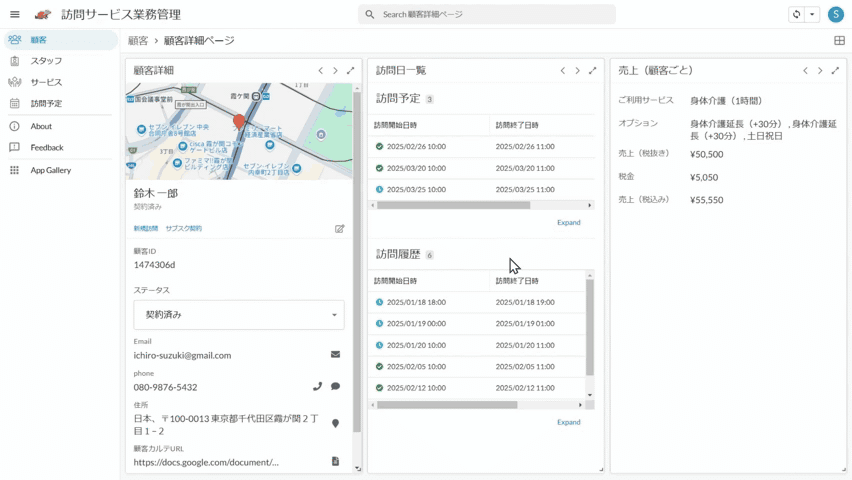The image size is (852, 480).
Task: Open the 2025/01/19 00:00 history row
Action: (477, 324)
